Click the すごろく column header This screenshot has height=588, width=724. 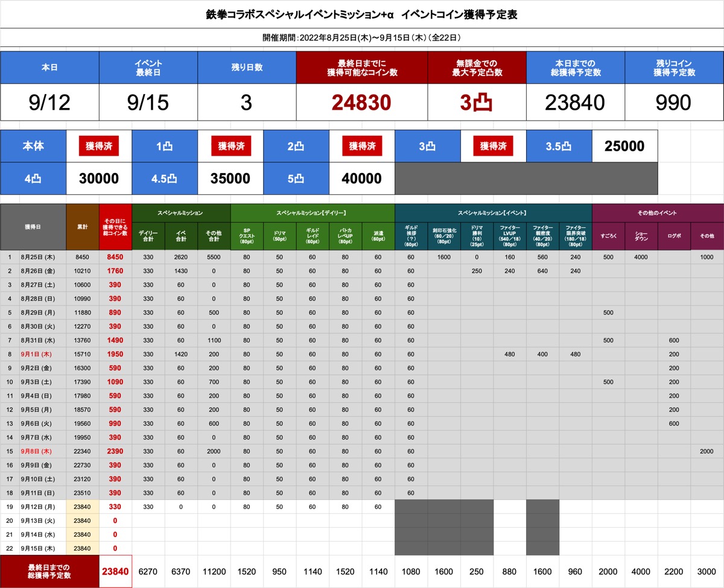(608, 236)
